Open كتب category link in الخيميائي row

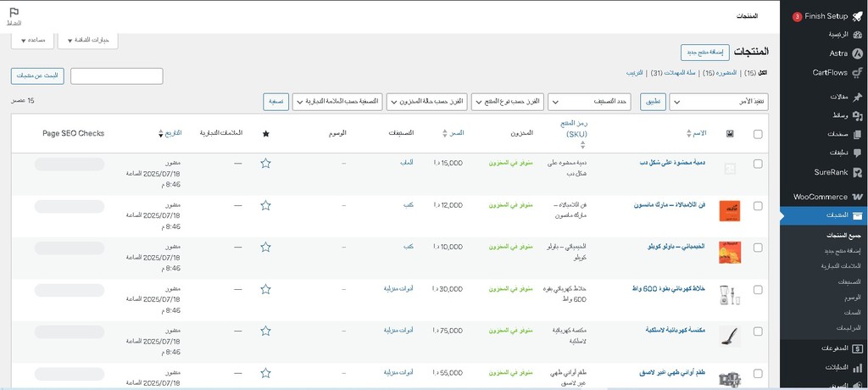[409, 247]
